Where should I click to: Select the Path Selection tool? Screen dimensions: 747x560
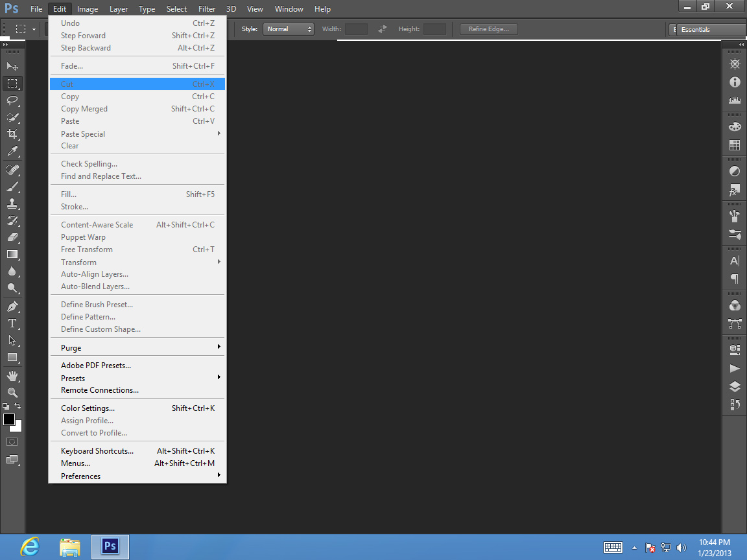click(12, 340)
